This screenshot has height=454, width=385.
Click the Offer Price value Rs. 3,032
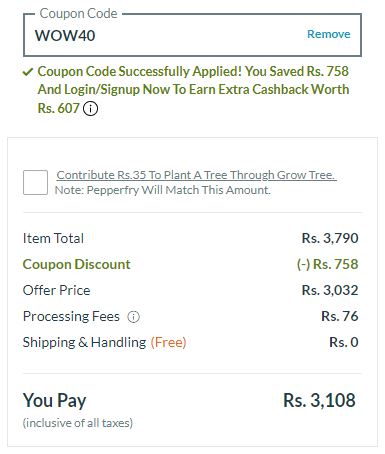pos(330,290)
